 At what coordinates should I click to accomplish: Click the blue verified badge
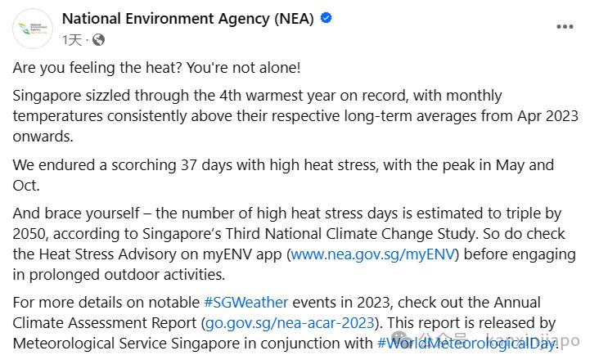tap(327, 19)
